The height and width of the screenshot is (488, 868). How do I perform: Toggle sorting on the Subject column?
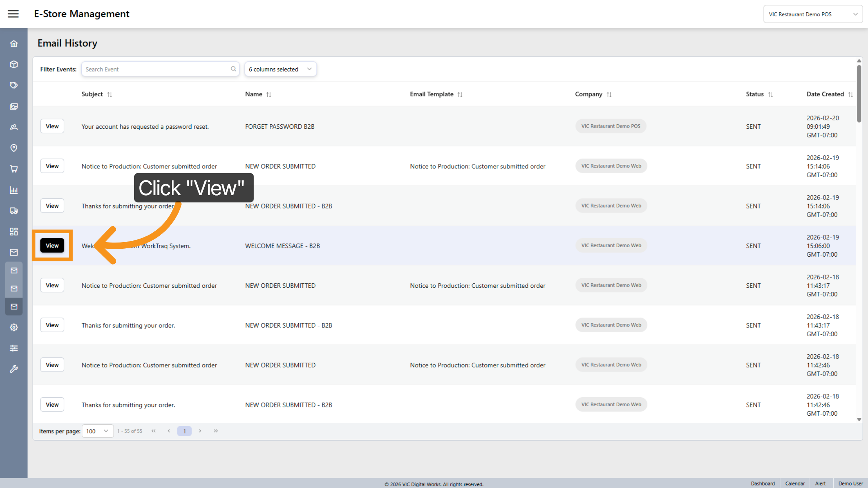[x=110, y=94]
